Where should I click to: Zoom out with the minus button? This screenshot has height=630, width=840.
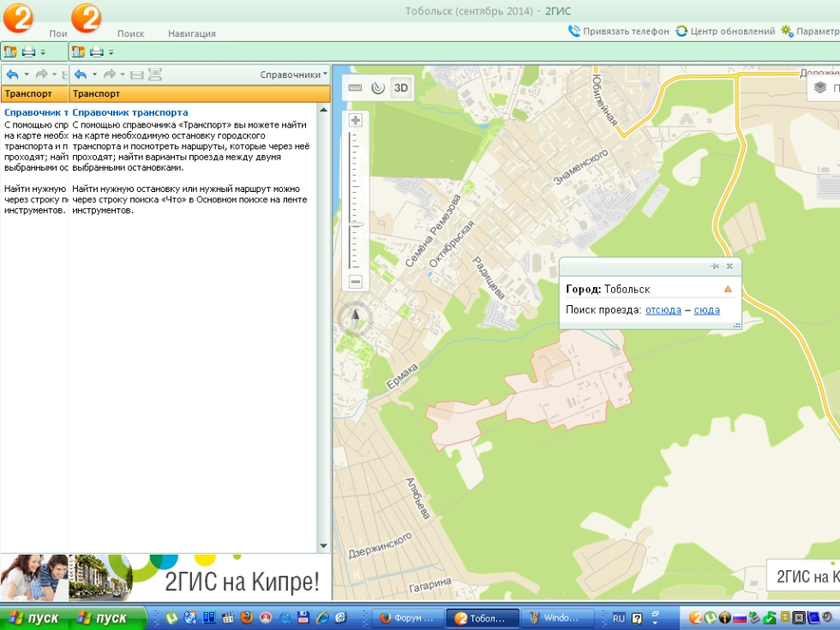[355, 281]
